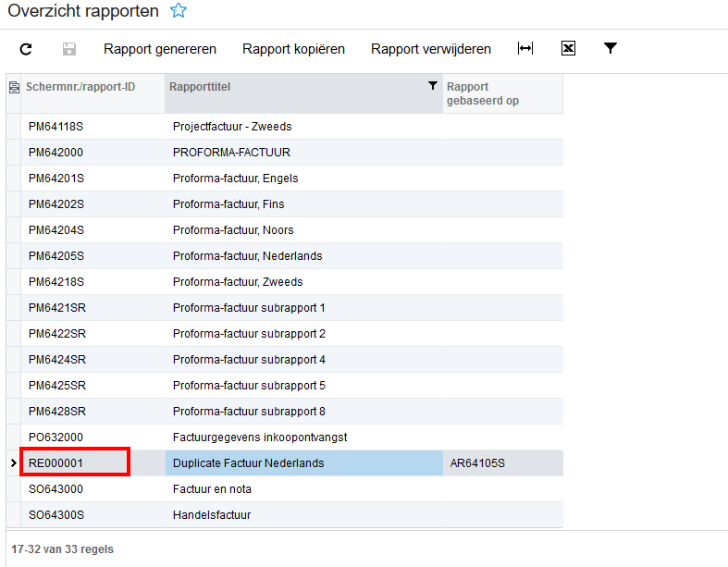Click the fit columns width icon
728x567 pixels.
525,48
